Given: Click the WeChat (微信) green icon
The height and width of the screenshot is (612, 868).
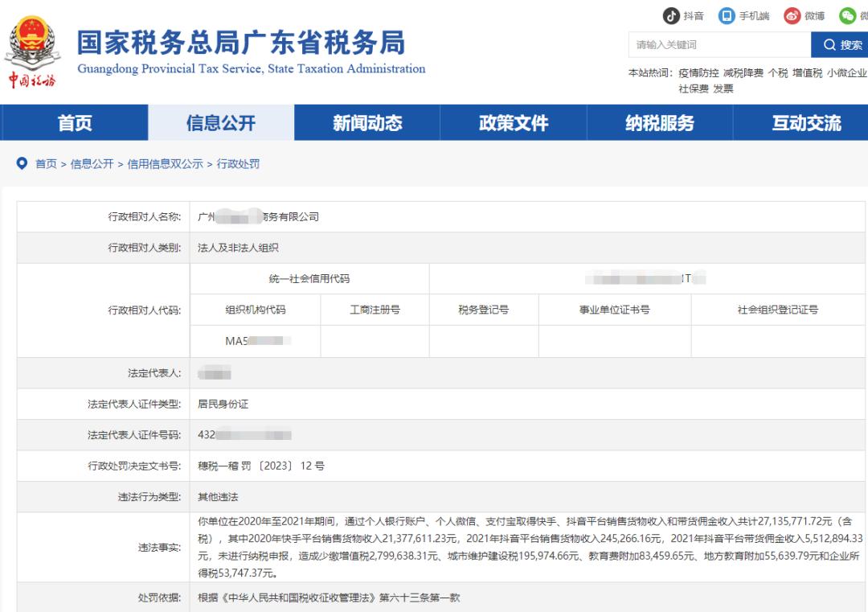Looking at the screenshot, I should [846, 14].
